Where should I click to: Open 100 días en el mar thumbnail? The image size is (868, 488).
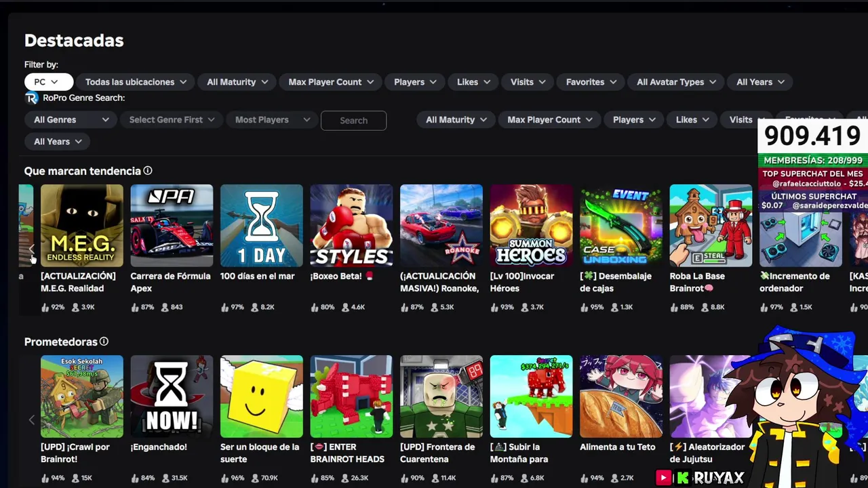click(262, 226)
